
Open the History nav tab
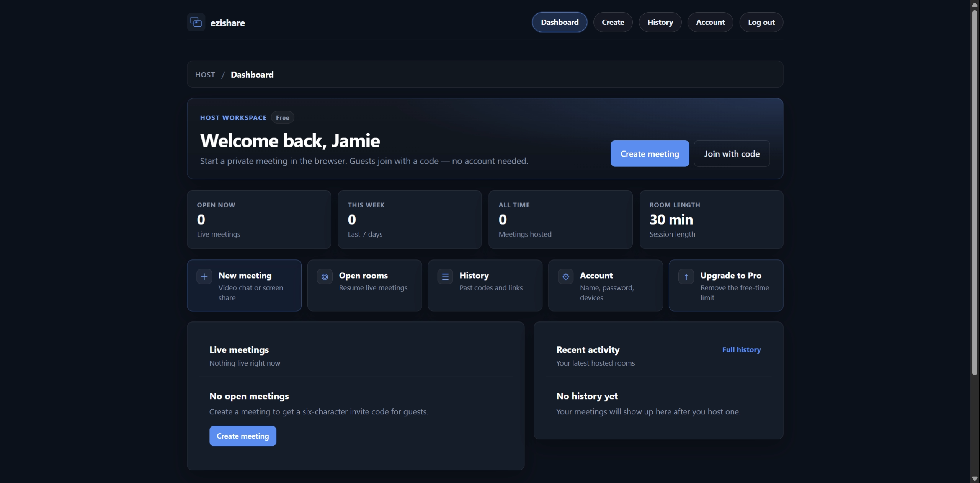click(660, 22)
